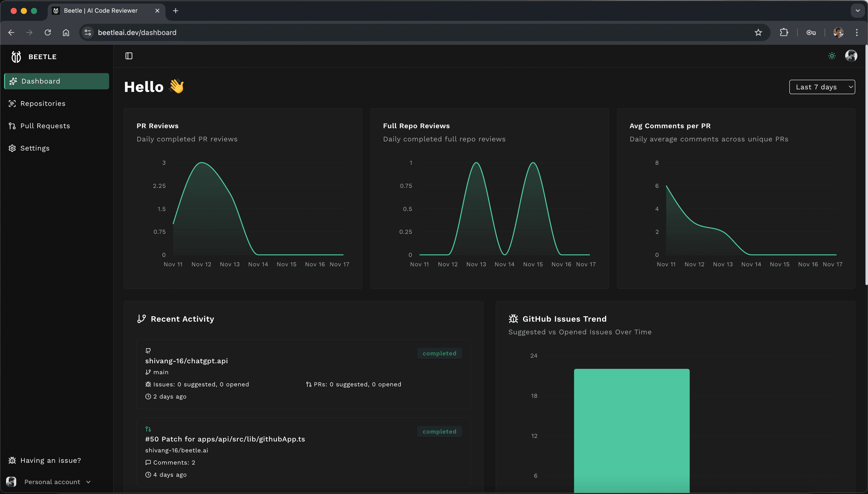The height and width of the screenshot is (494, 868).
Task: View site information icon in address bar
Action: 88,32
